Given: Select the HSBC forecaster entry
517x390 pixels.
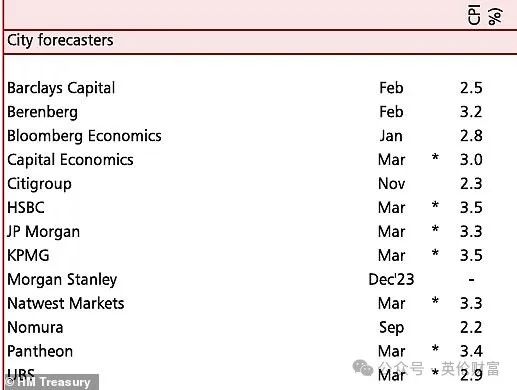Looking at the screenshot, I should [26, 208].
